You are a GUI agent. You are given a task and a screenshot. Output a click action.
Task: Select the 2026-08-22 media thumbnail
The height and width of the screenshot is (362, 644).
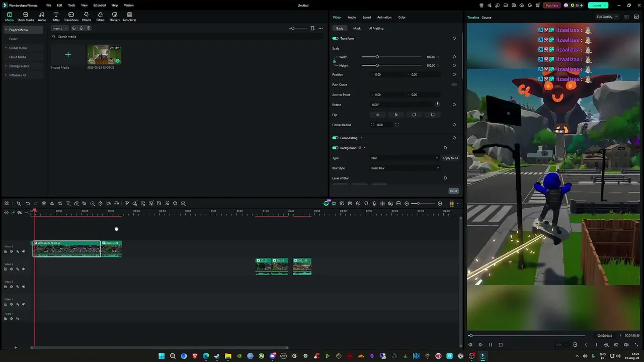(104, 55)
